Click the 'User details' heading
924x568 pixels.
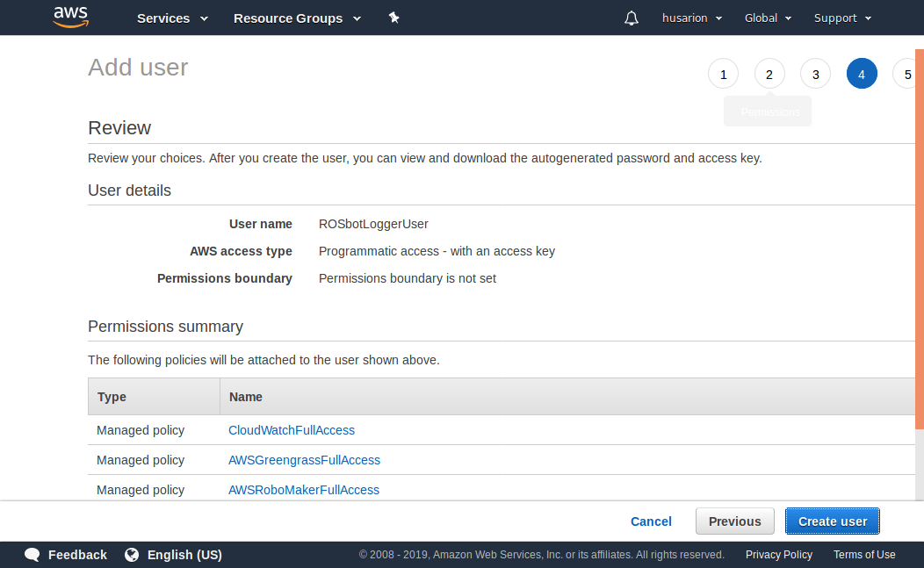pyautogui.click(x=130, y=191)
